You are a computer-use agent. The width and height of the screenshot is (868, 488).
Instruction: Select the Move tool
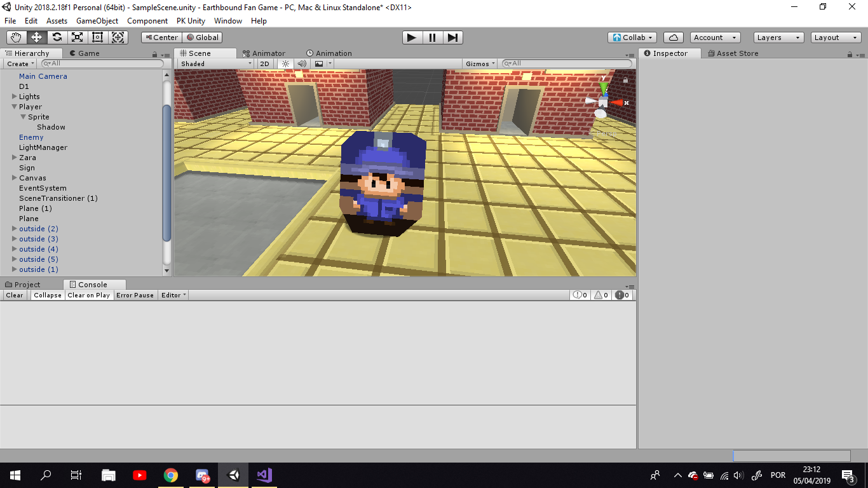[x=36, y=37]
